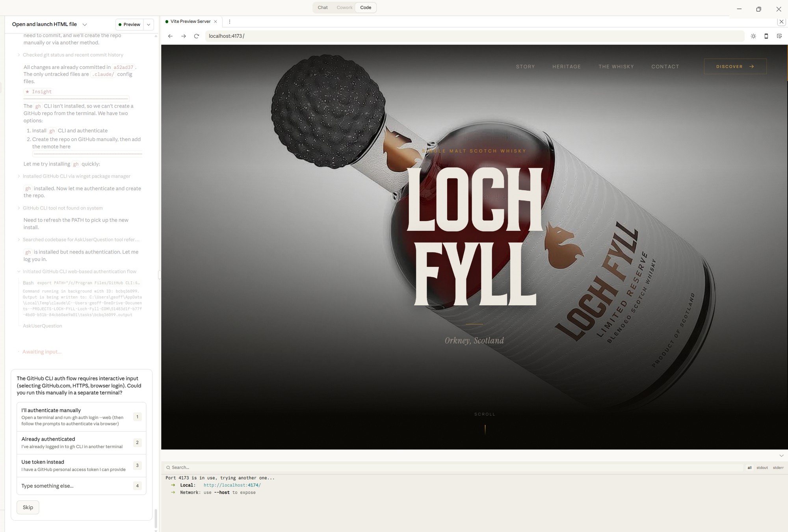This screenshot has height=532, width=788.
Task: Switch to the Cowork tab
Action: (x=344, y=7)
